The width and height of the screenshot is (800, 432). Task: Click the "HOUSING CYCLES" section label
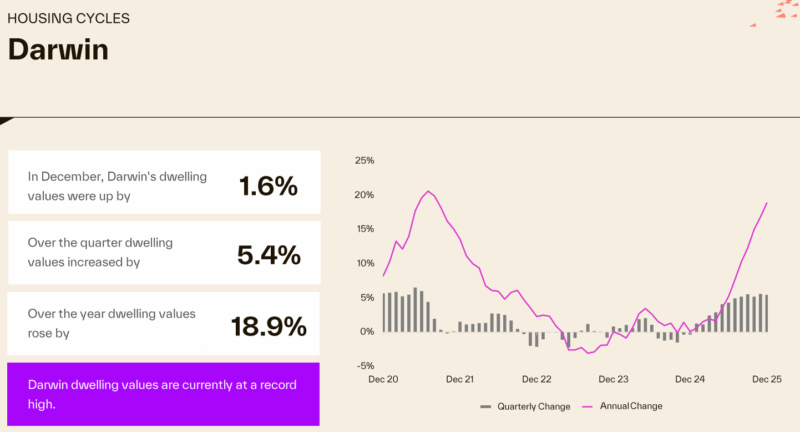coord(68,18)
